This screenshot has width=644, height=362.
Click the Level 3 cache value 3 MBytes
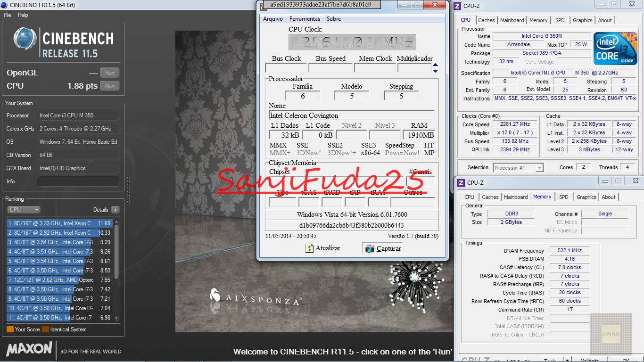click(x=589, y=150)
